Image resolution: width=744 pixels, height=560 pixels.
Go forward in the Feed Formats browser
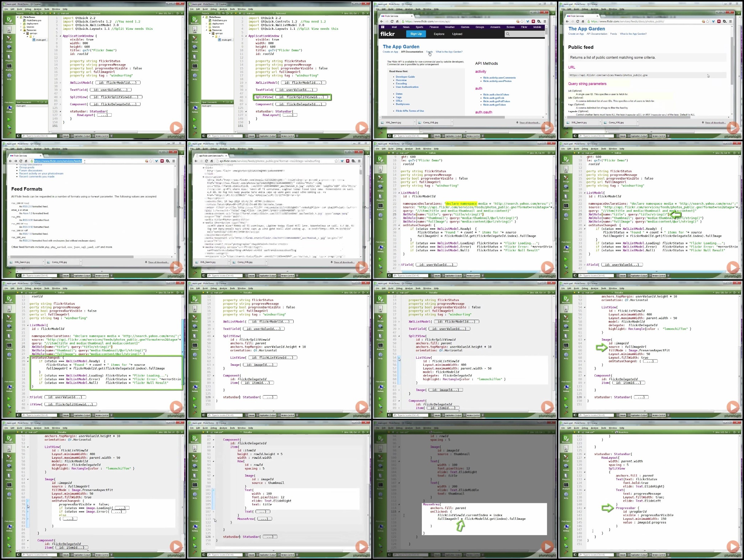15,161
